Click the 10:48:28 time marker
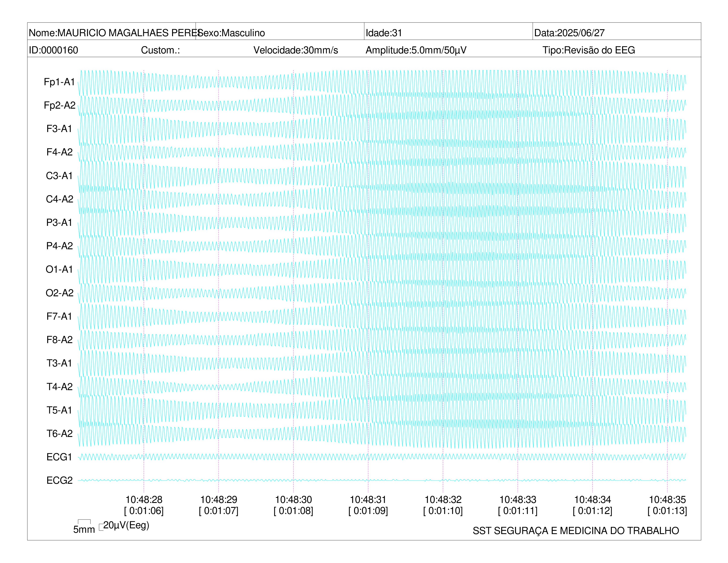This screenshot has width=728, height=563. (x=144, y=500)
